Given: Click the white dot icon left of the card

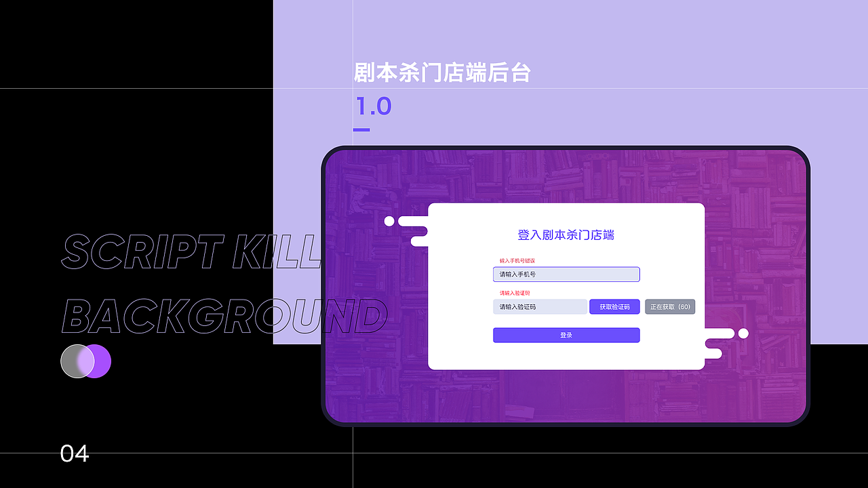Looking at the screenshot, I should pyautogui.click(x=389, y=221).
